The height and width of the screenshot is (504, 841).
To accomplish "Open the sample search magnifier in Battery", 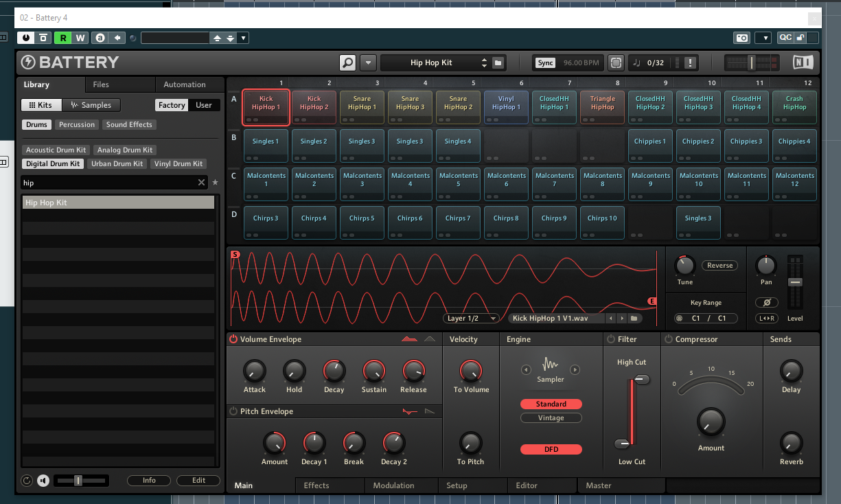I will pos(347,62).
